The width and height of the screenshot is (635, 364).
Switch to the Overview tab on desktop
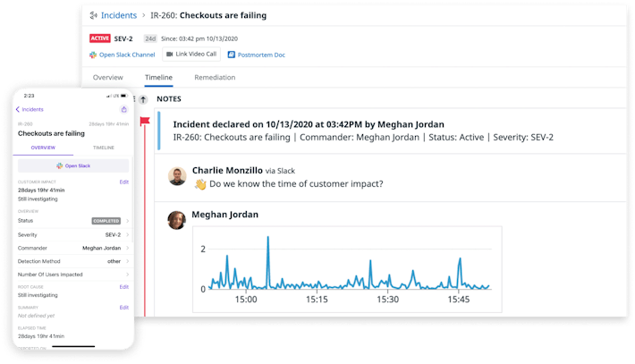108,78
